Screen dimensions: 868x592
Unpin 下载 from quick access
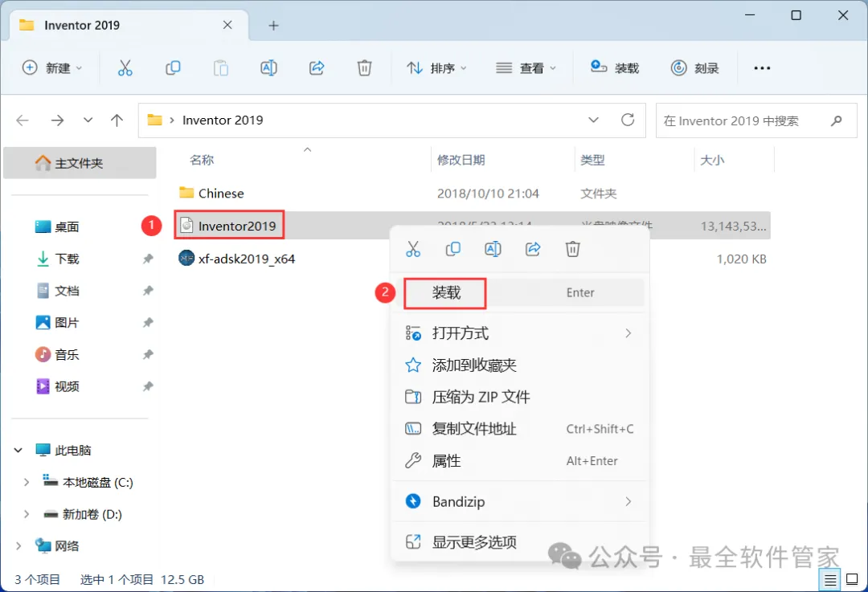(x=148, y=259)
